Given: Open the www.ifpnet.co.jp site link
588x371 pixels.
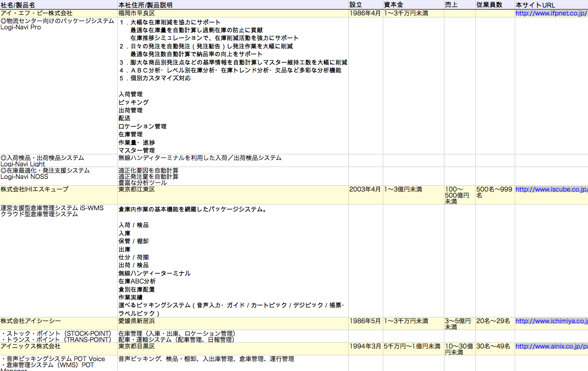Looking at the screenshot, I should coord(551,14).
